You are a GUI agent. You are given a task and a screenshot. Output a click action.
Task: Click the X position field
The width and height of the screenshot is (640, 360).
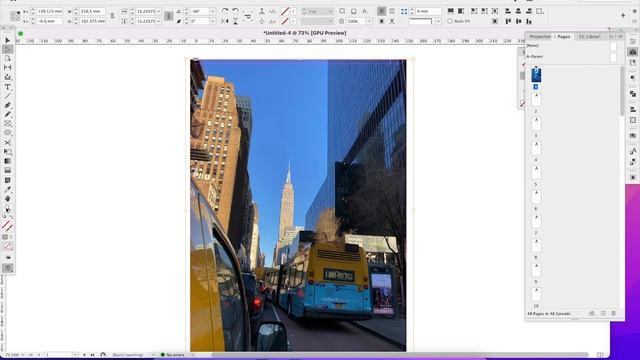49,11
